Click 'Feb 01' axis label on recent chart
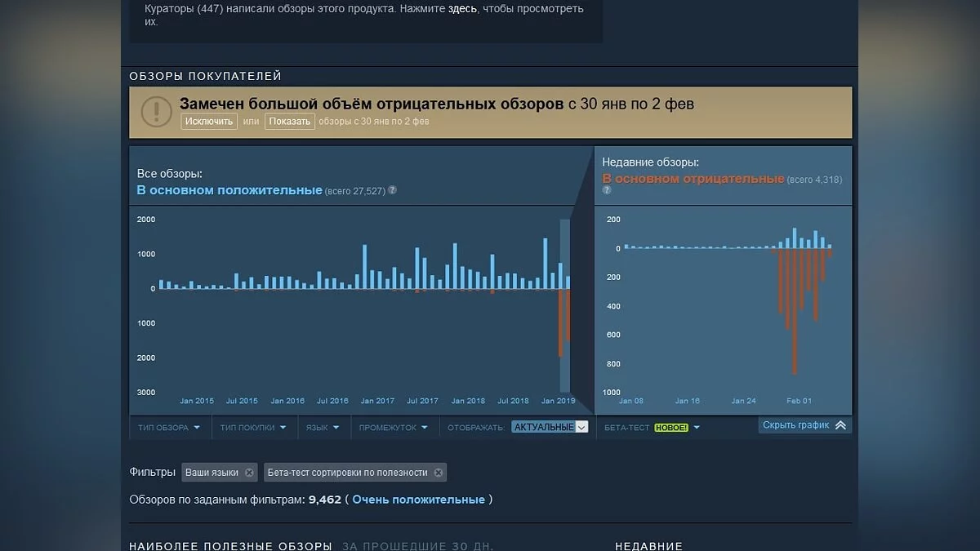 800,401
